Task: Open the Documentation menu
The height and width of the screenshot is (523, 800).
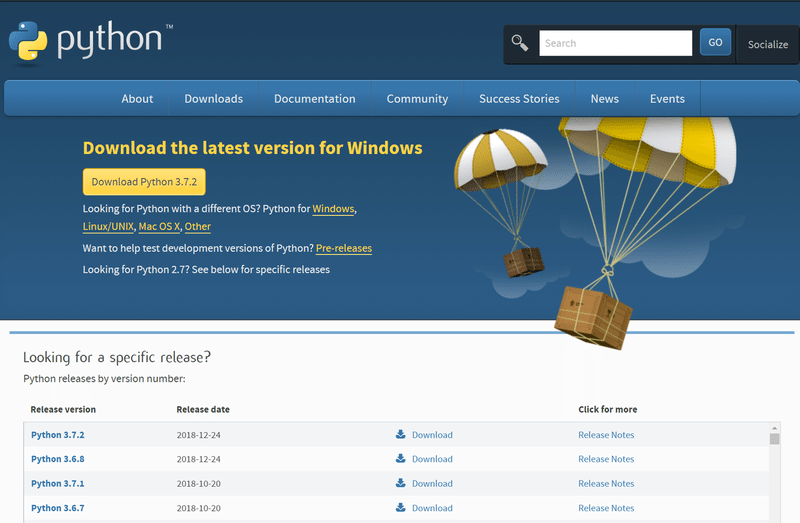Action: pyautogui.click(x=315, y=98)
